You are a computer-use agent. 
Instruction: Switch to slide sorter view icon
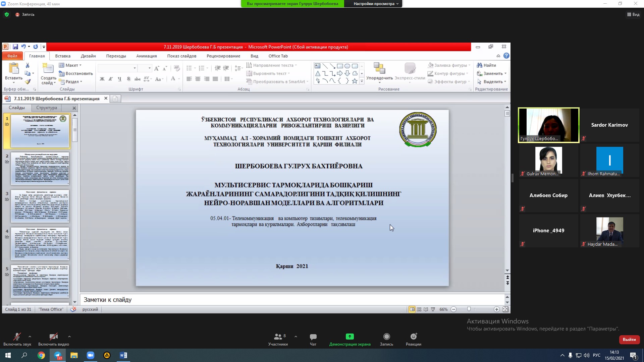click(x=419, y=309)
